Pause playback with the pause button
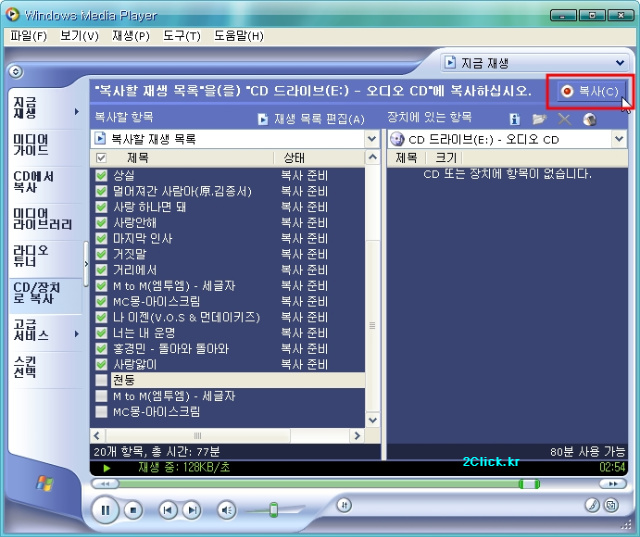640x537 pixels. point(105,510)
